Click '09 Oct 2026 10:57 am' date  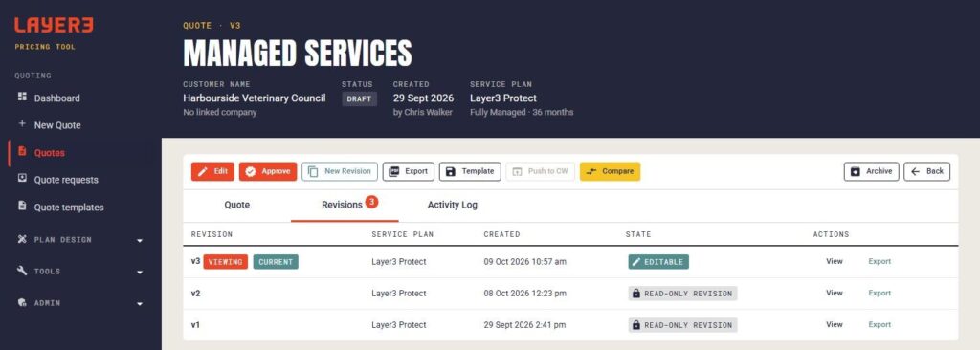[x=525, y=262]
